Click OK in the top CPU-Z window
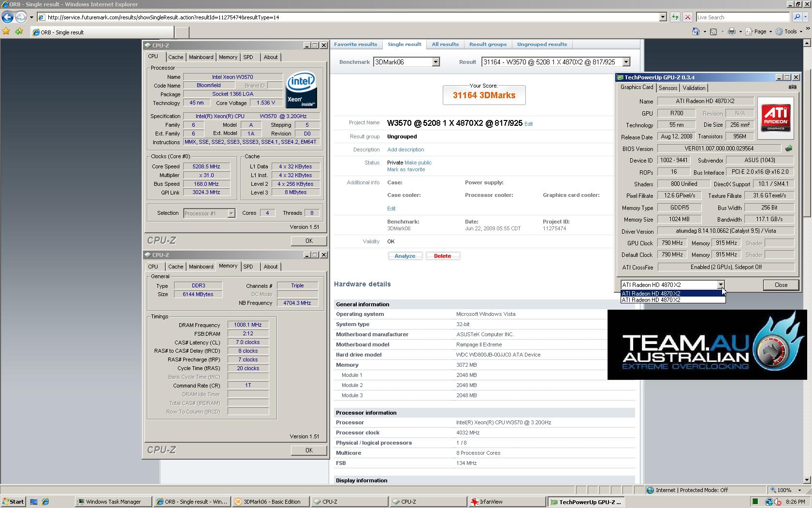 (309, 241)
